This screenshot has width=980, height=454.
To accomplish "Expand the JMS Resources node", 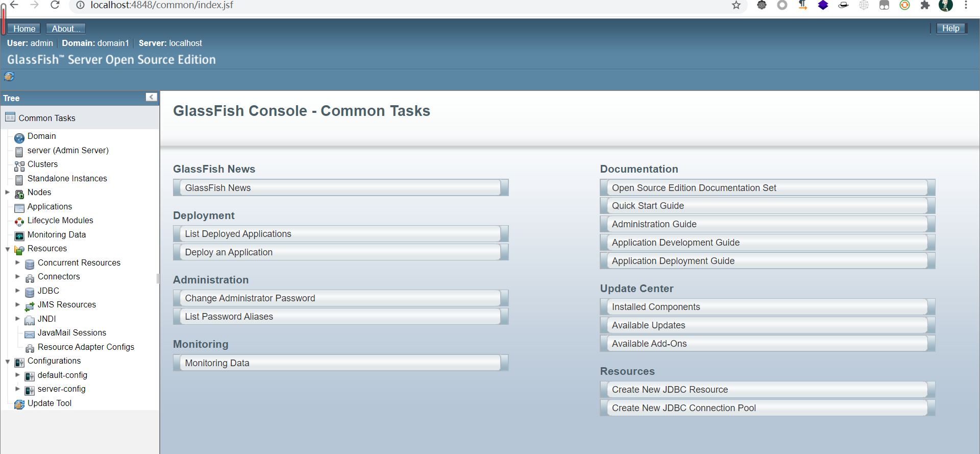I will pos(17,304).
